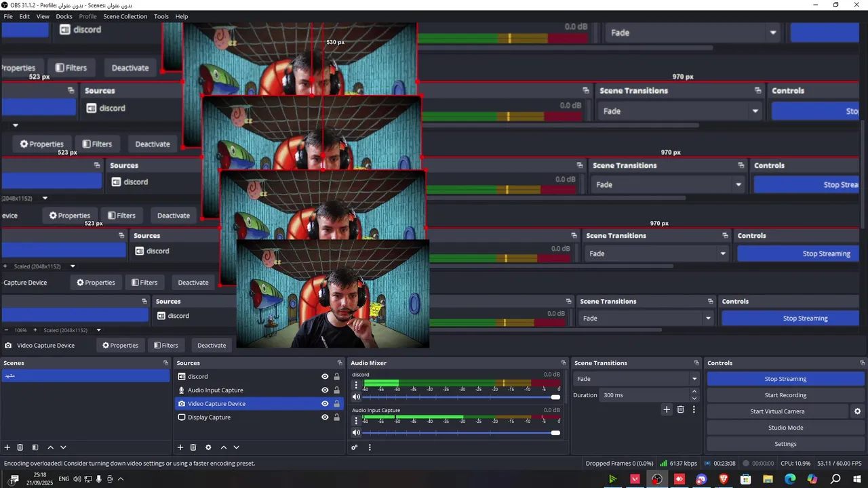Open Audio Input Capture three-dot menu
The image size is (868, 488).
pyautogui.click(x=356, y=420)
